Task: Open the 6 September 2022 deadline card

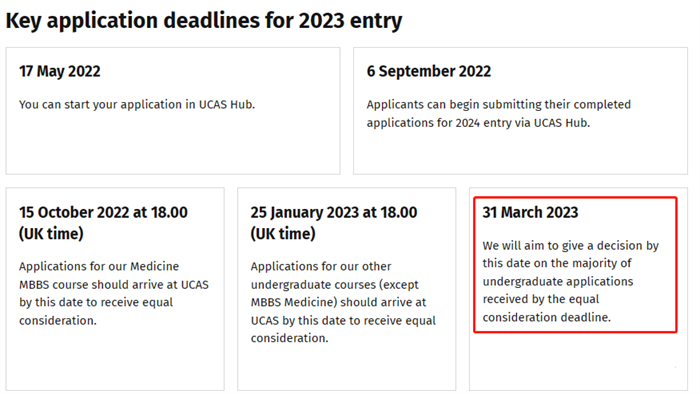Action: click(x=521, y=111)
